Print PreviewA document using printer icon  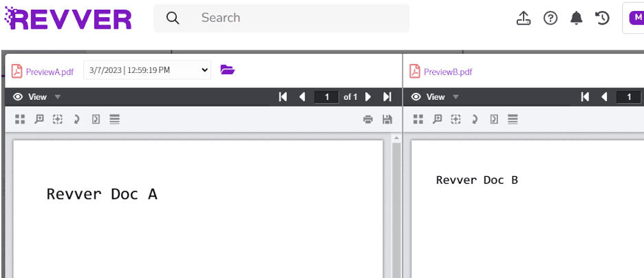click(368, 120)
